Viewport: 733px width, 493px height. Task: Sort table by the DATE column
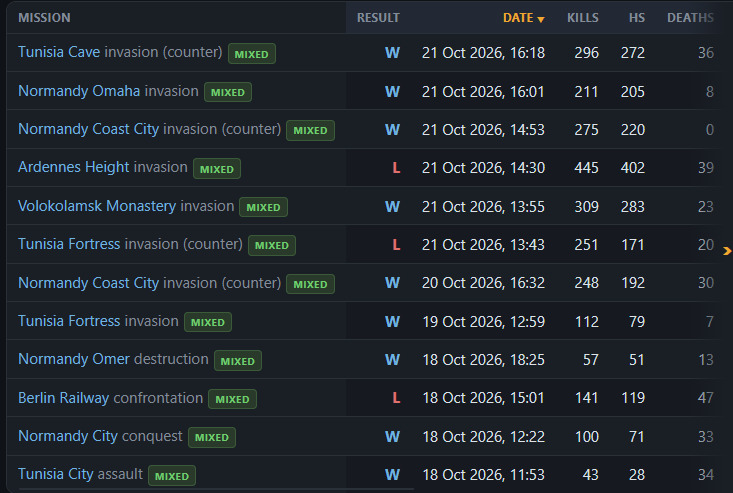(523, 18)
